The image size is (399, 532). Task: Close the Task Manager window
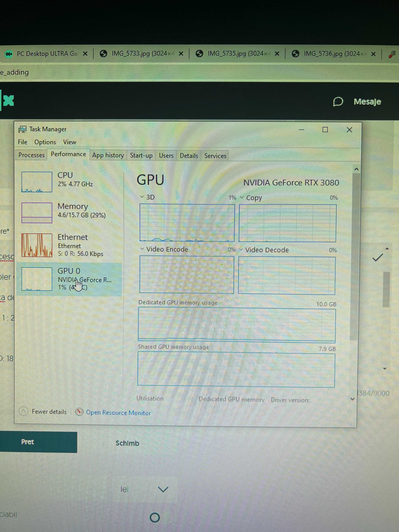pos(350,130)
